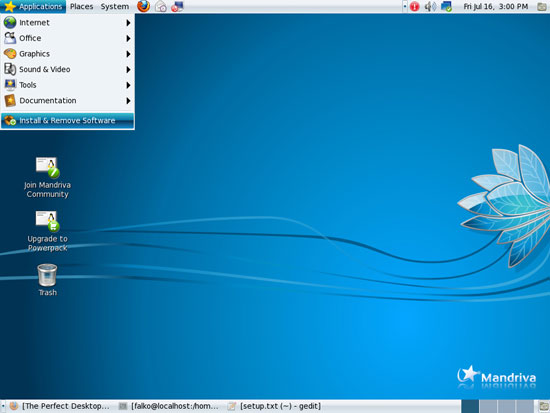
Task: Expand the Internet submenu
Action: pos(67,22)
